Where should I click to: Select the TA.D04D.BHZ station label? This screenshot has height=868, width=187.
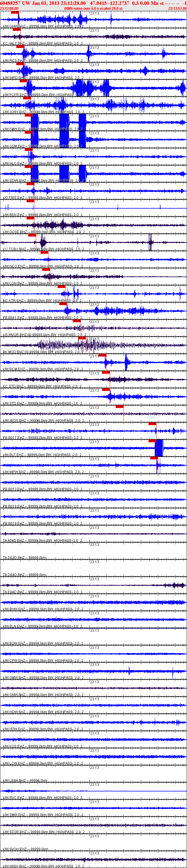click(x=25, y=575)
